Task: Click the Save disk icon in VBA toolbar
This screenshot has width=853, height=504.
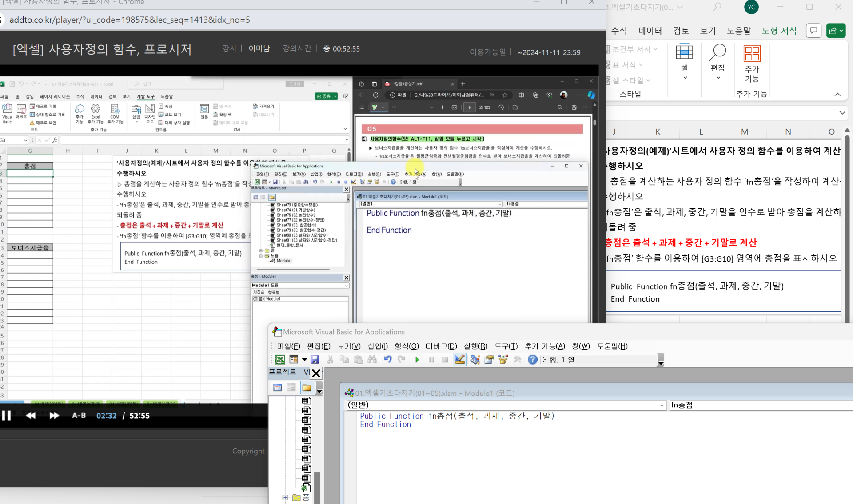Action: click(315, 360)
